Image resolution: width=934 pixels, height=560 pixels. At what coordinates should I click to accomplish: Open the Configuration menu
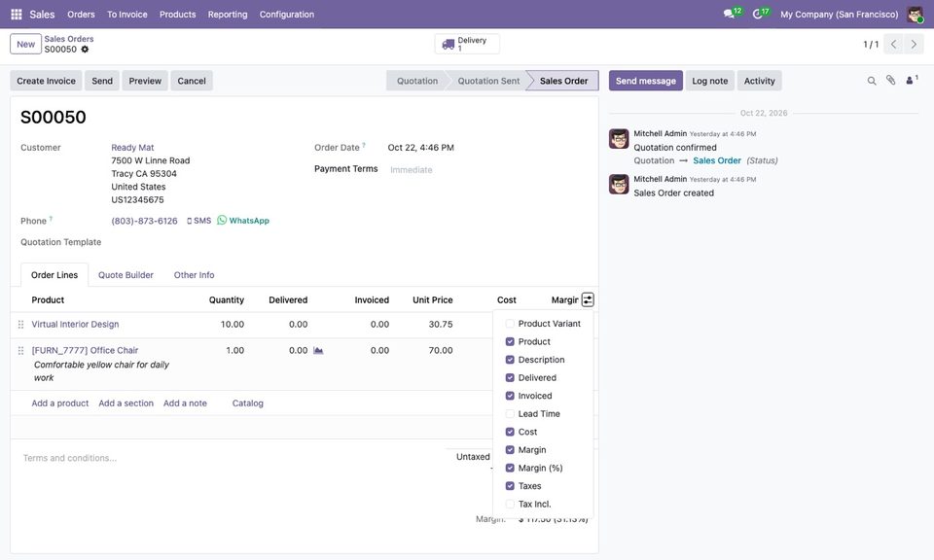tap(286, 15)
